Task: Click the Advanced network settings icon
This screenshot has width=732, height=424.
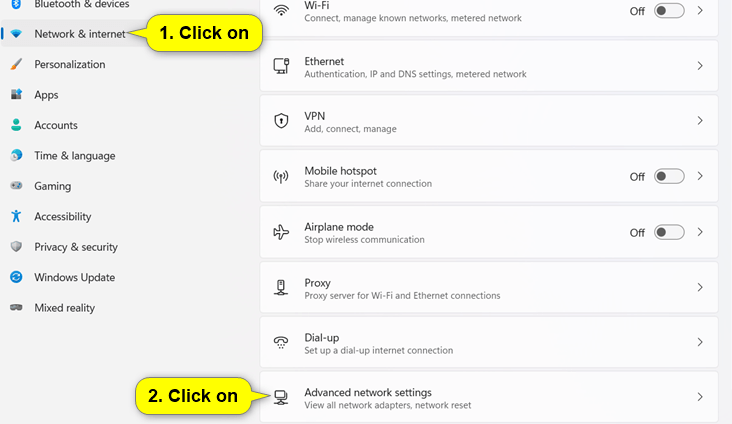Action: click(282, 397)
